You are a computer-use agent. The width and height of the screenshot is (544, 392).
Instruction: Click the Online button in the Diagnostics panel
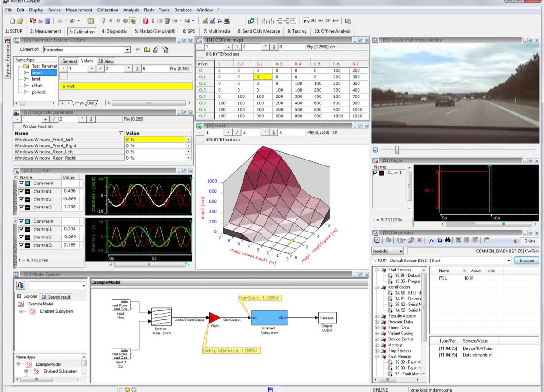(x=529, y=241)
